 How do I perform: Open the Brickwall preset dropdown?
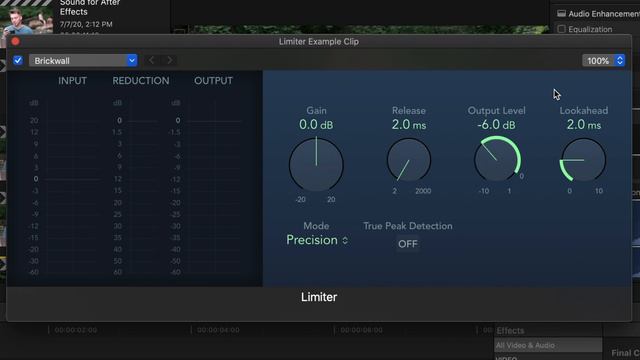click(x=83, y=60)
